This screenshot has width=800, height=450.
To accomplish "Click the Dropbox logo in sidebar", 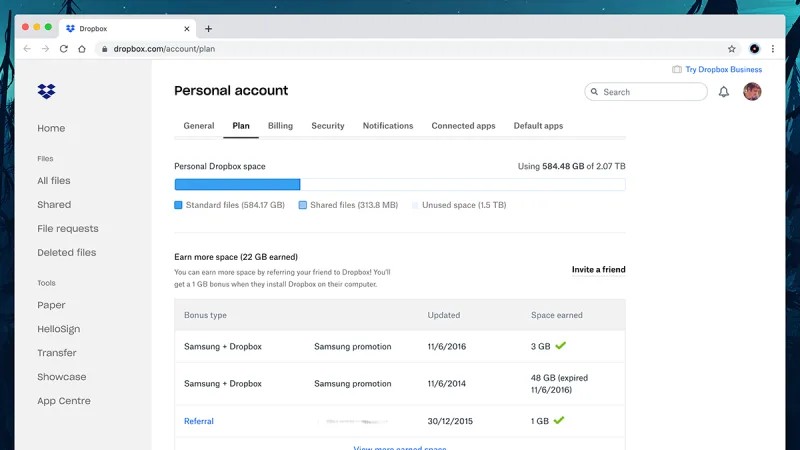I will pos(46,91).
